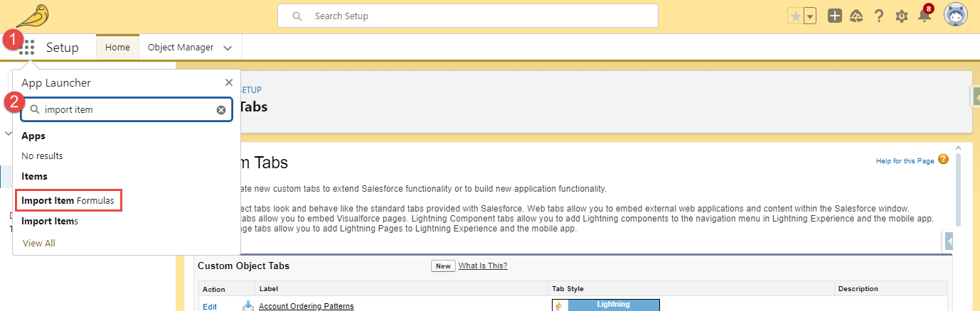Select Import Item Formulas result
980x311 pixels.
(x=68, y=200)
